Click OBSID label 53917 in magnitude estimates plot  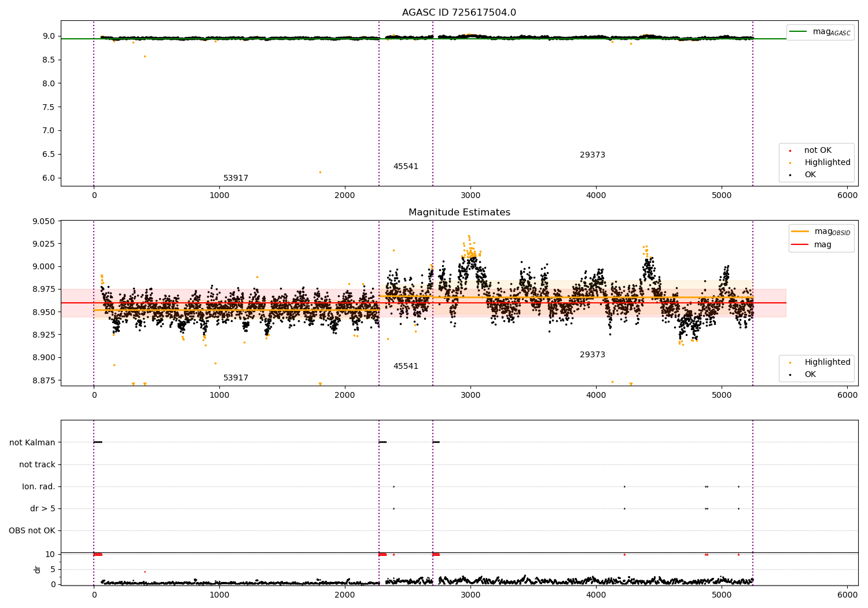pos(236,378)
